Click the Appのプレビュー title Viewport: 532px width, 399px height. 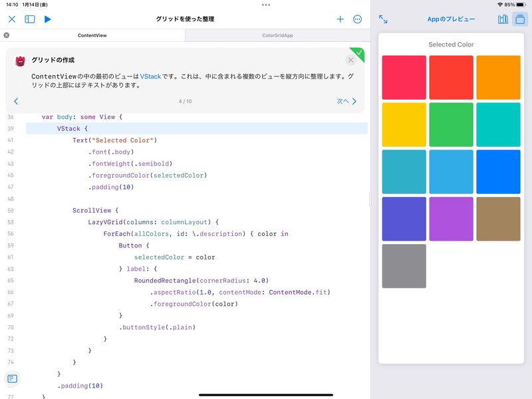pyautogui.click(x=451, y=19)
